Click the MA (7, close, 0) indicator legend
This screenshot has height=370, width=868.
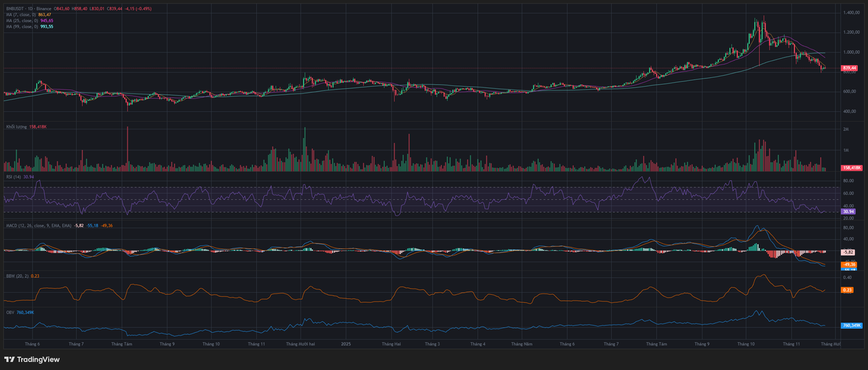click(21, 15)
